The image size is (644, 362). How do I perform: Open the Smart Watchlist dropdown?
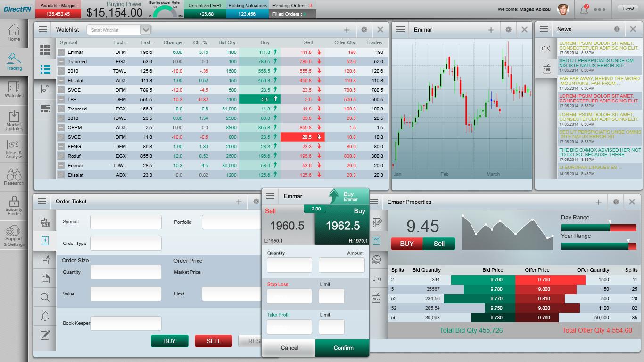(x=146, y=30)
